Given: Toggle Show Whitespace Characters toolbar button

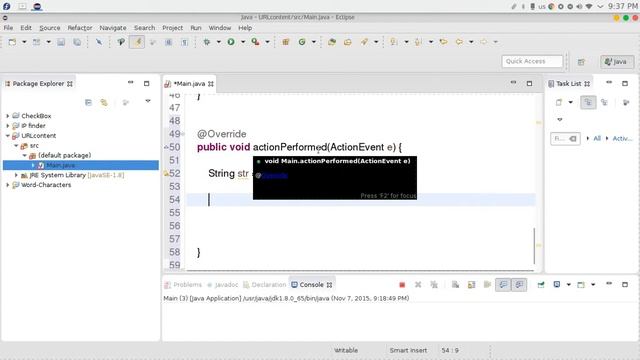Looking at the screenshot, I should (184, 42).
